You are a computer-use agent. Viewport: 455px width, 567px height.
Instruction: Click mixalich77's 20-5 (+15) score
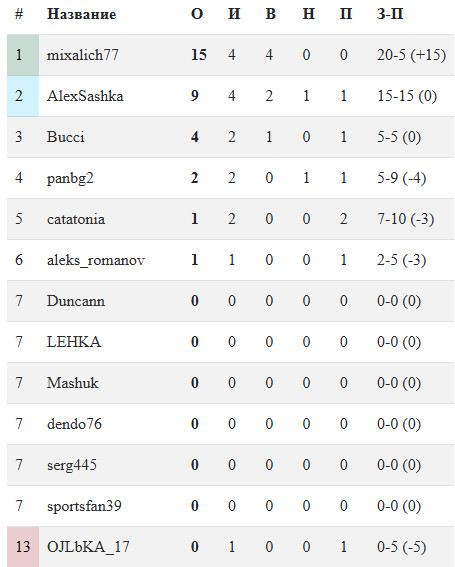point(411,55)
